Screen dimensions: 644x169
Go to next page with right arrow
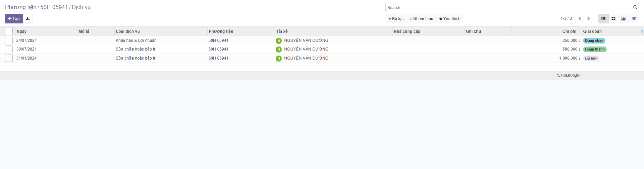pyautogui.click(x=588, y=19)
